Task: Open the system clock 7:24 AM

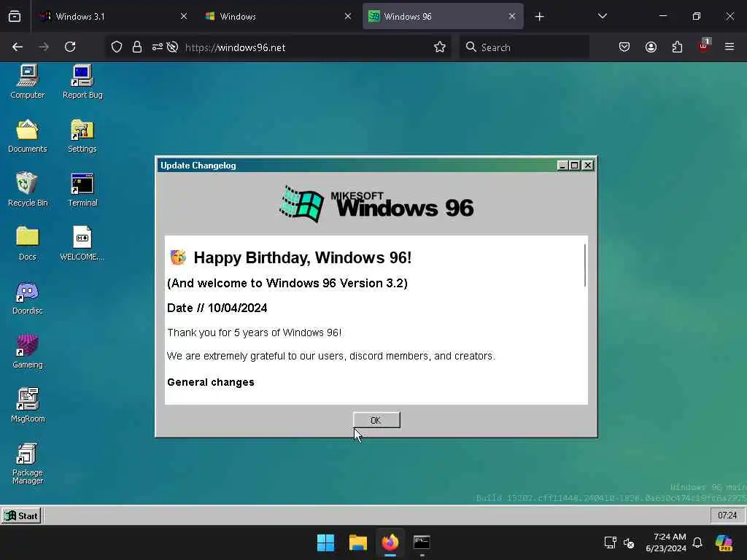Action: point(666,542)
